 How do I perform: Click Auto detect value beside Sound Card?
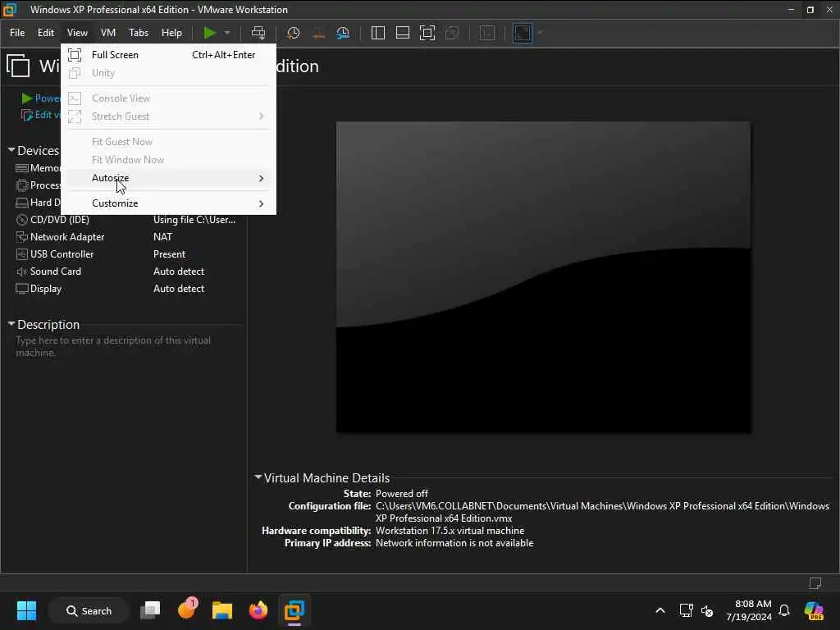coord(178,271)
